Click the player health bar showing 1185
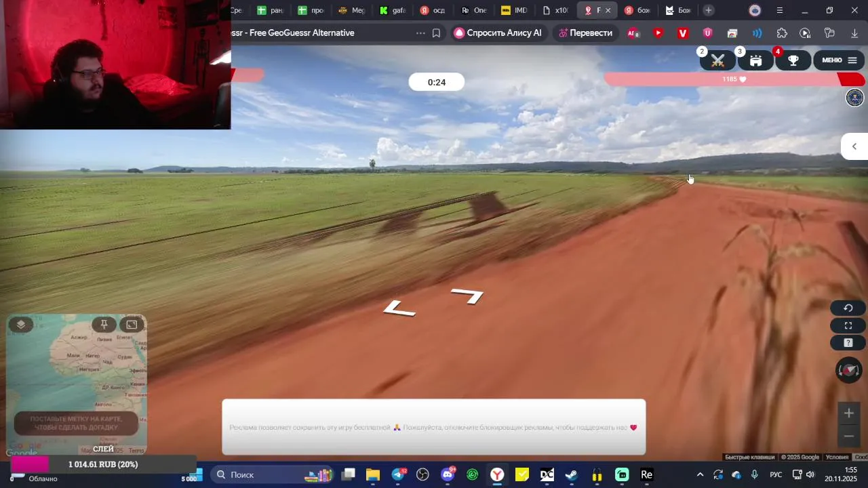Image resolution: width=868 pixels, height=488 pixels. (734, 79)
